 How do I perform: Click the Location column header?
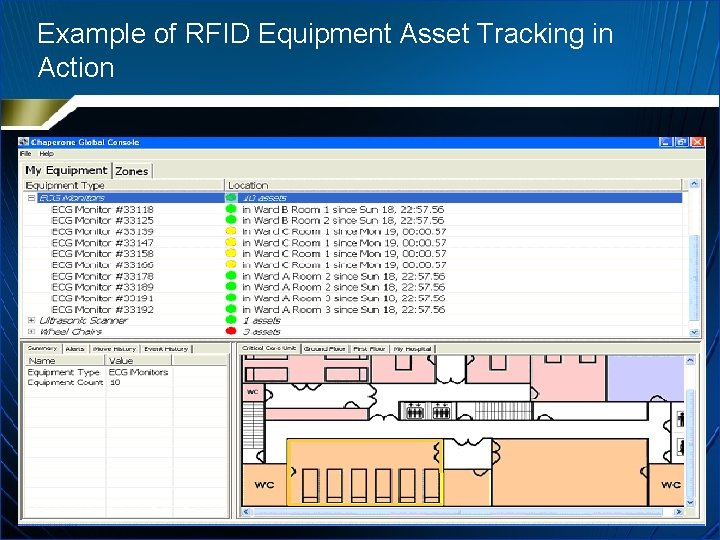coord(453,186)
